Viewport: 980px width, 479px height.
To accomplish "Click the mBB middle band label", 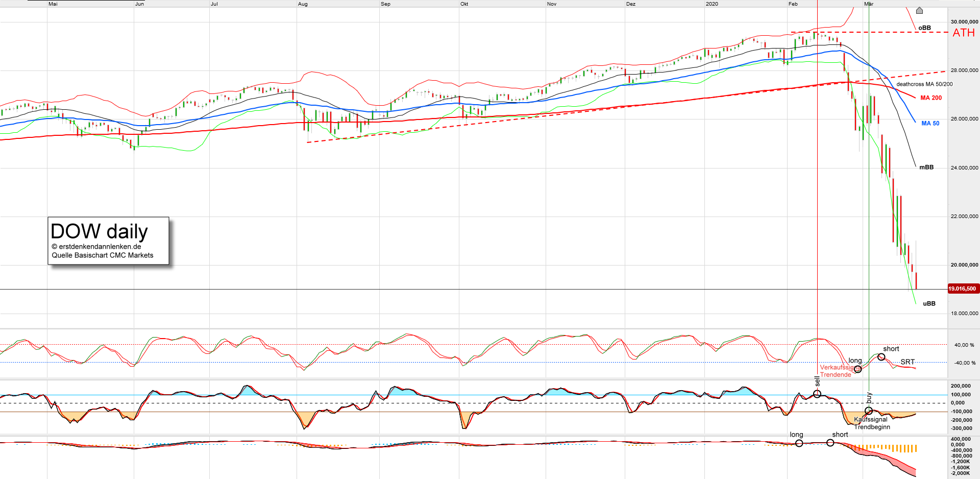I will pos(926,167).
